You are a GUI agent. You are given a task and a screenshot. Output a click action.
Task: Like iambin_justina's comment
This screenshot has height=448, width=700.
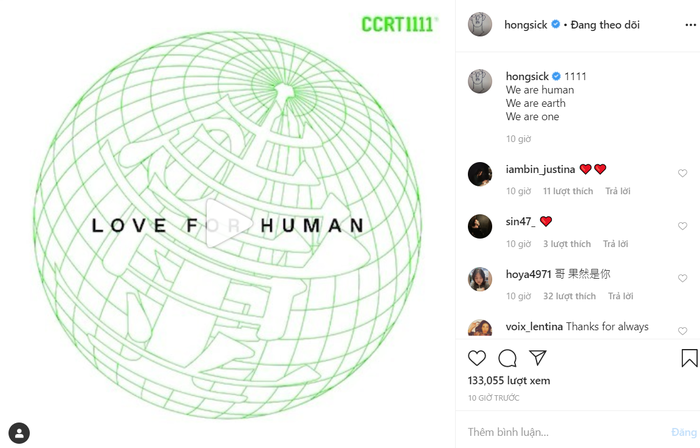tap(683, 173)
